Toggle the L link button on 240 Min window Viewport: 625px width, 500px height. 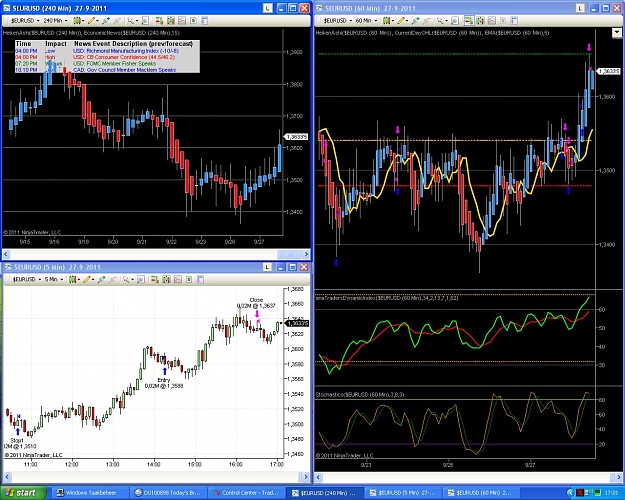point(267,8)
